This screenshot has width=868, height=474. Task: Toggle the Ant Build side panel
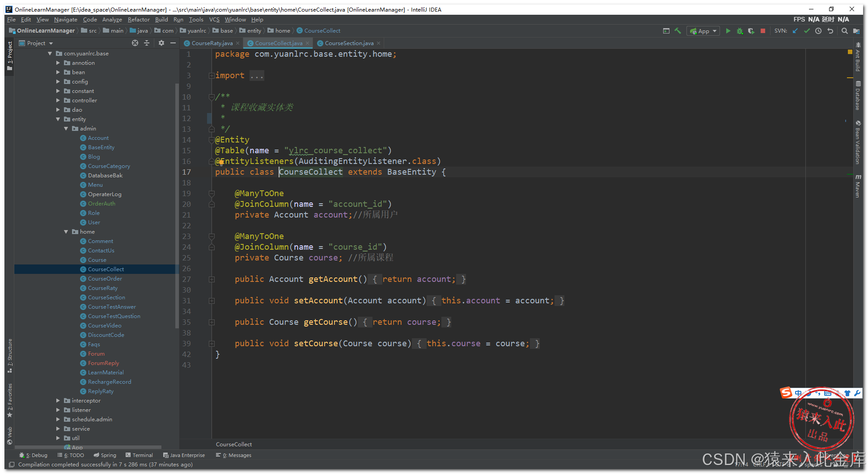(x=858, y=57)
